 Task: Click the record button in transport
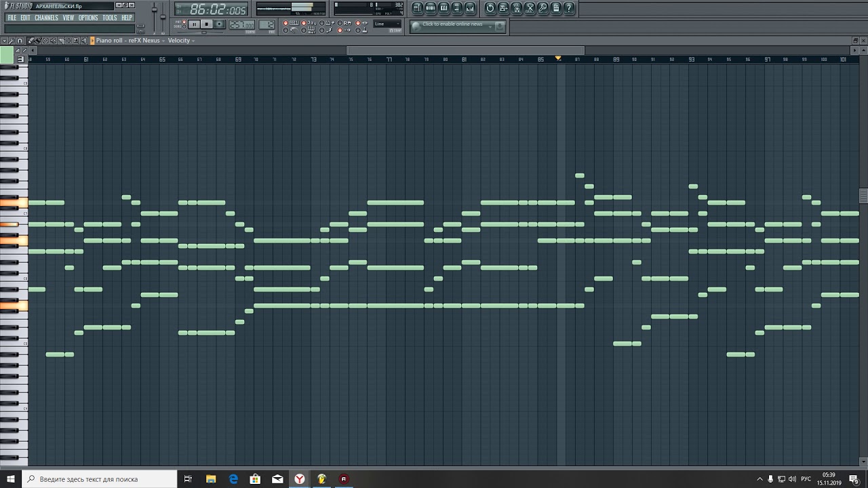[x=220, y=24]
